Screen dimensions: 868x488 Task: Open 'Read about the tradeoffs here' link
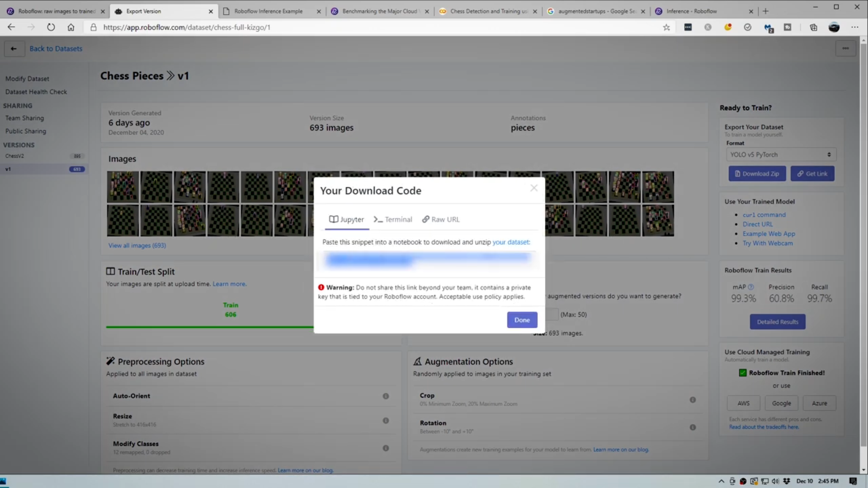(764, 427)
